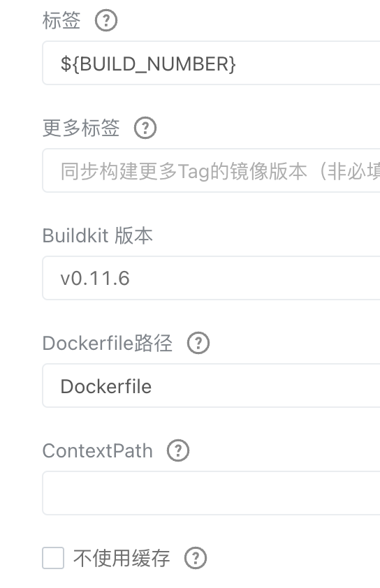Enable the 不使用缓存 checkbox

(53, 558)
